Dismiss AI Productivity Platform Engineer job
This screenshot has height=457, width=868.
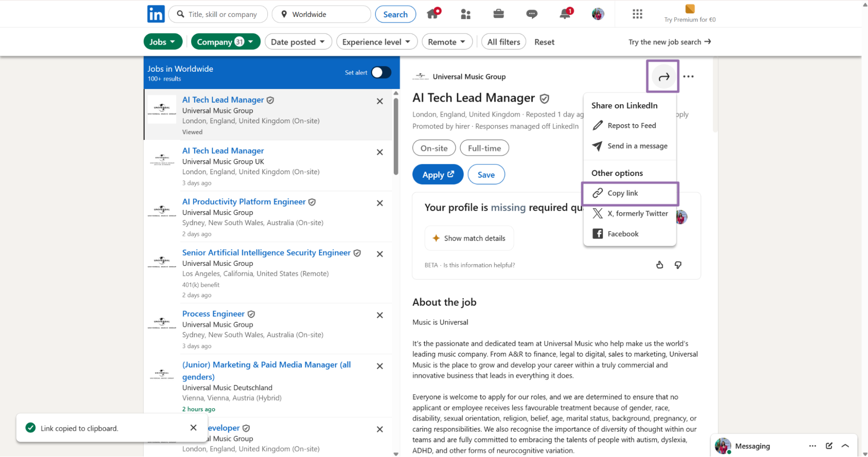(380, 203)
